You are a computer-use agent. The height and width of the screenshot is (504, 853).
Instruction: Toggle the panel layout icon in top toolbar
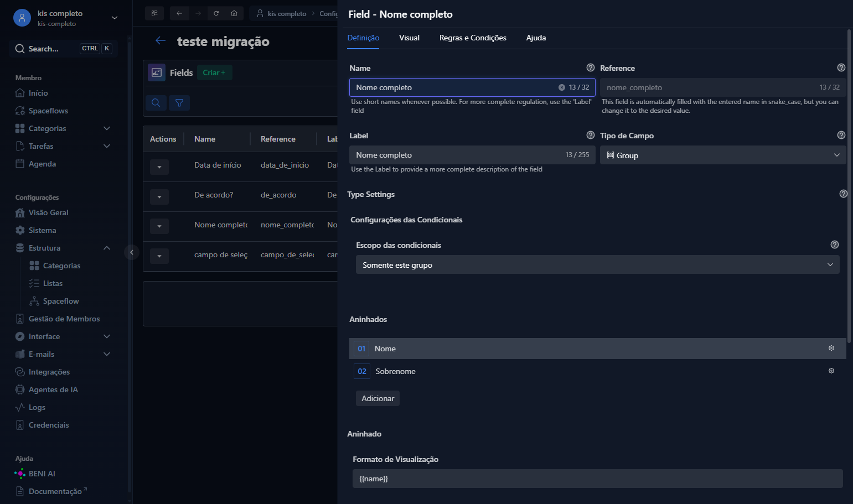(x=154, y=13)
